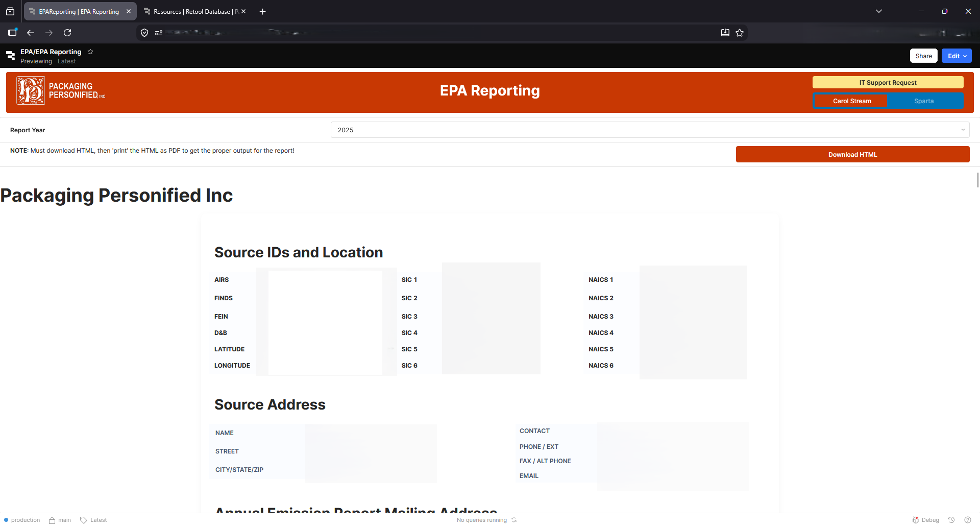
Task: Select the Sparta location
Action: (924, 101)
